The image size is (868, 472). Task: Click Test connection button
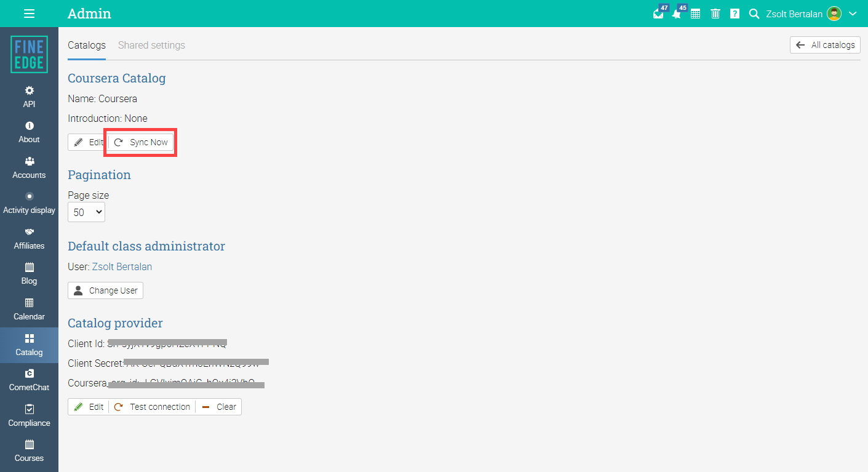click(152, 407)
